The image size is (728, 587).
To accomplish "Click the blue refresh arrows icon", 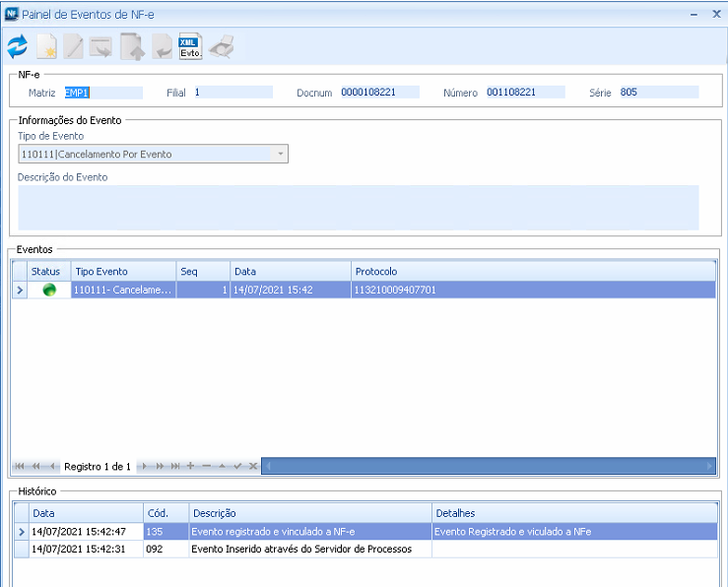I will pyautogui.click(x=17, y=46).
